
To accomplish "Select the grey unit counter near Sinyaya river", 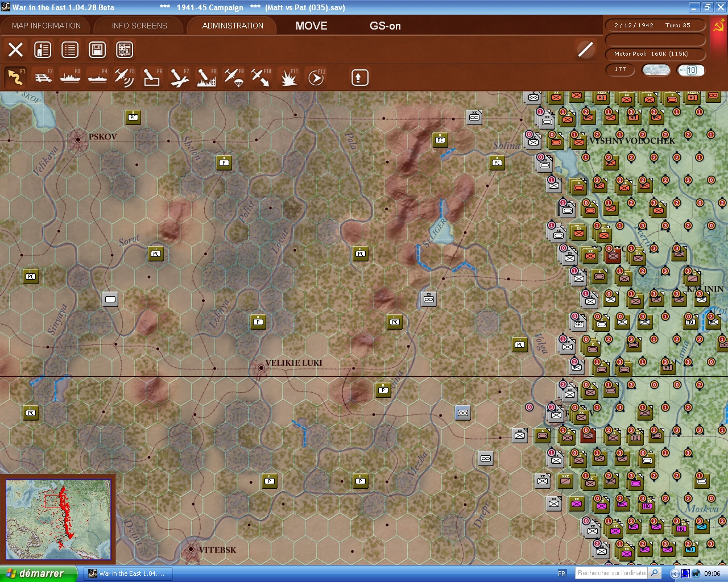I will [x=110, y=300].
